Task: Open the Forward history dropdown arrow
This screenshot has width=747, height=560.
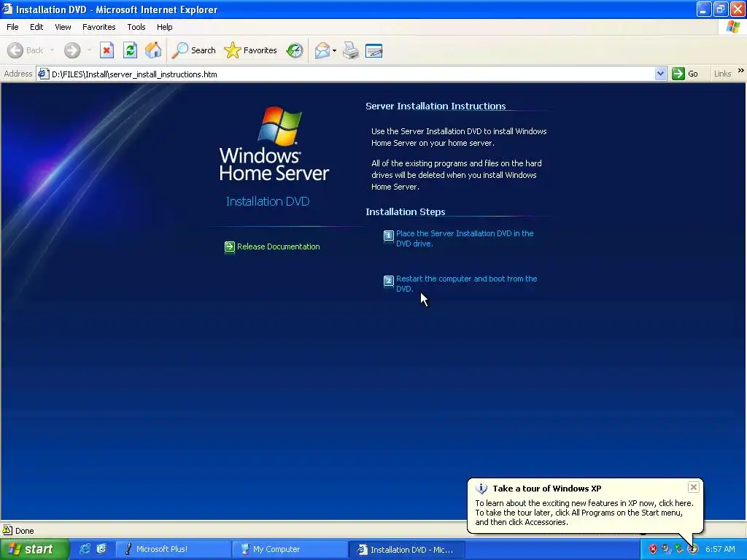Action: [89, 50]
